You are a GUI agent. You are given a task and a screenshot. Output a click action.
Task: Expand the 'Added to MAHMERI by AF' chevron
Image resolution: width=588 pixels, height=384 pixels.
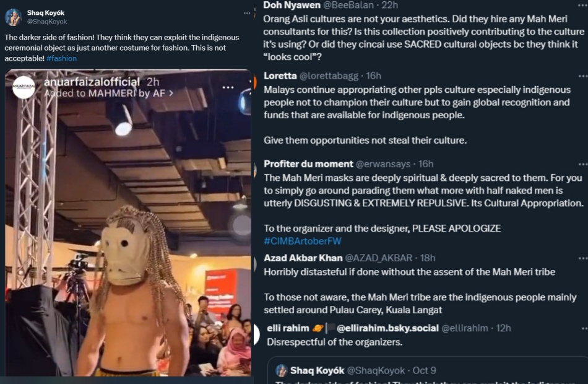171,93
